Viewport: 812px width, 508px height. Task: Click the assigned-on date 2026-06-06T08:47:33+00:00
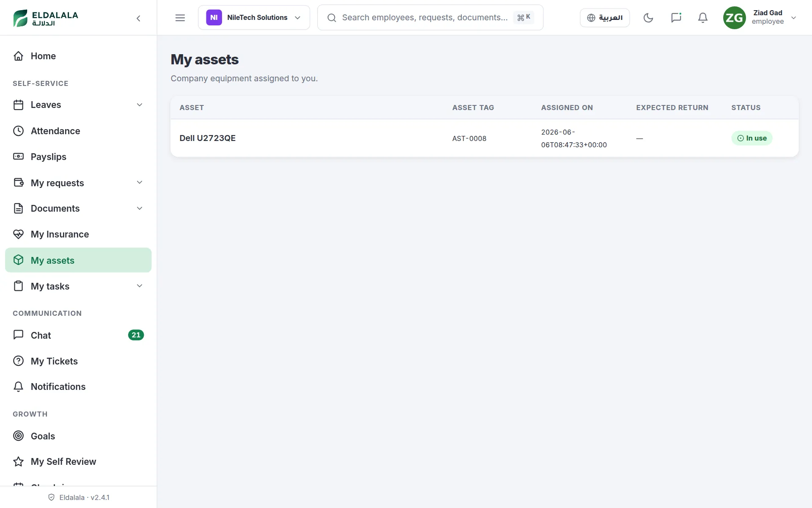click(x=573, y=138)
